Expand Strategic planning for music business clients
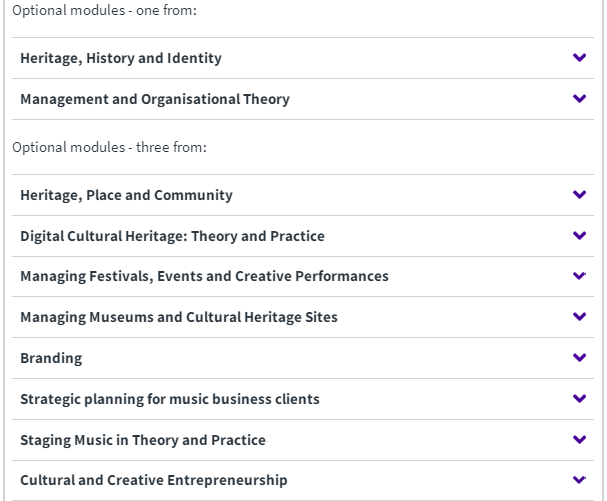Image resolution: width=607 pixels, height=501 pixels. click(170, 399)
